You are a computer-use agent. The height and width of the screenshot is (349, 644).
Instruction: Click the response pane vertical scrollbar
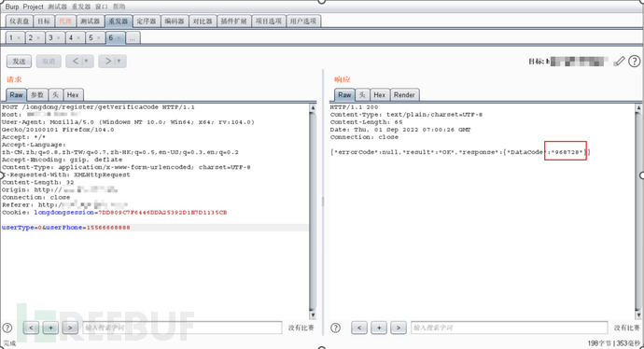click(638, 212)
